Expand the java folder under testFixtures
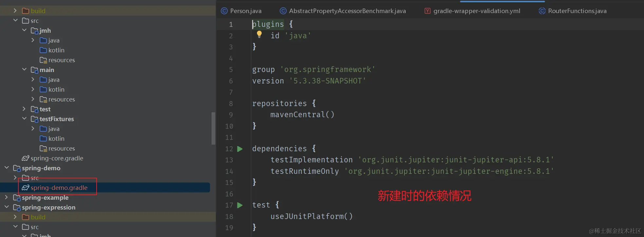 (x=33, y=129)
